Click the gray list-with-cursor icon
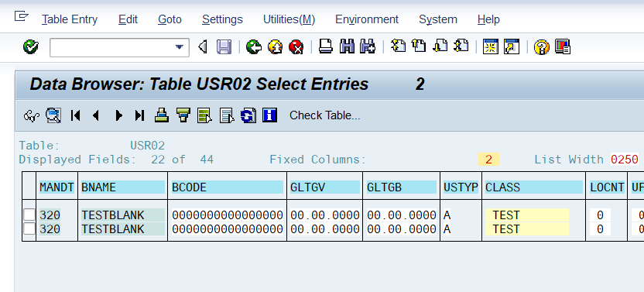Viewport: 644px width, 292px height. point(227,115)
